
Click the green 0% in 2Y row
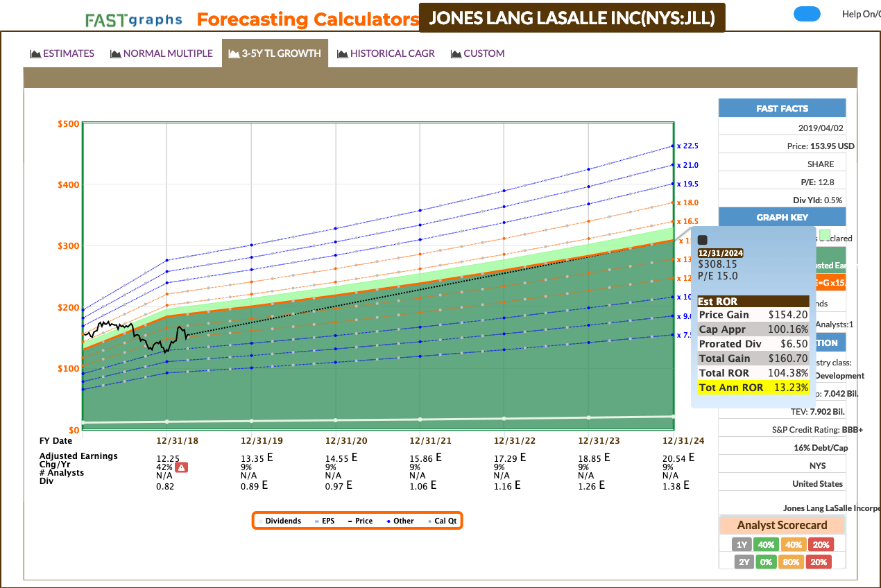pos(766,562)
